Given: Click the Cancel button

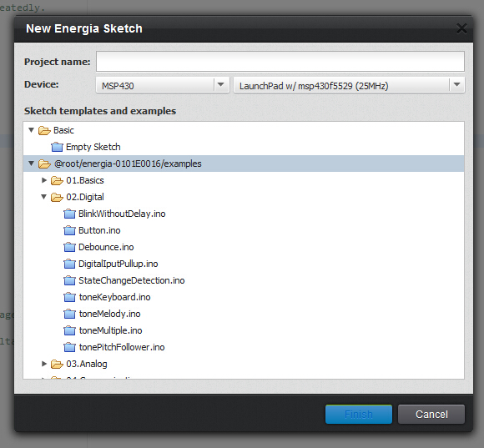Looking at the screenshot, I should [431, 414].
